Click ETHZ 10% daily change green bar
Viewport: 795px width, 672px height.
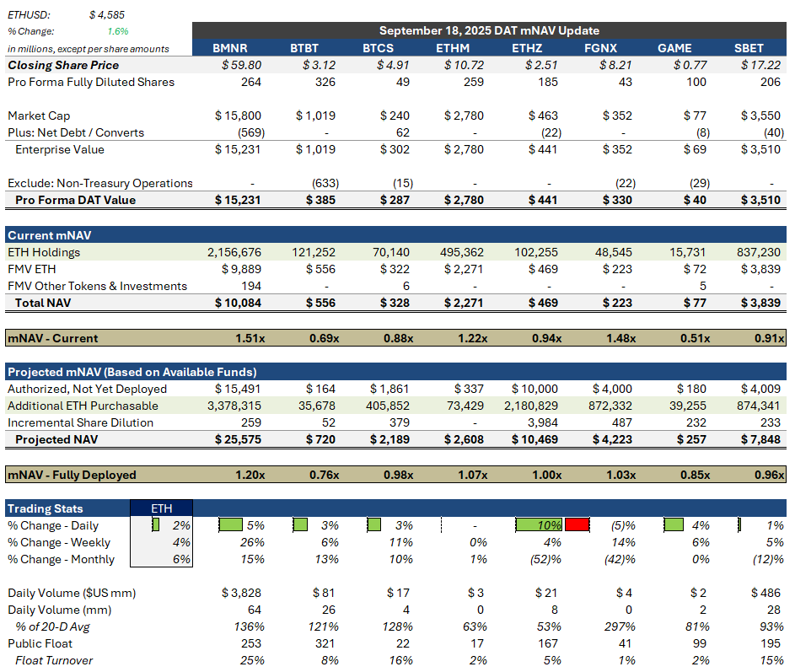pyautogui.click(x=539, y=524)
